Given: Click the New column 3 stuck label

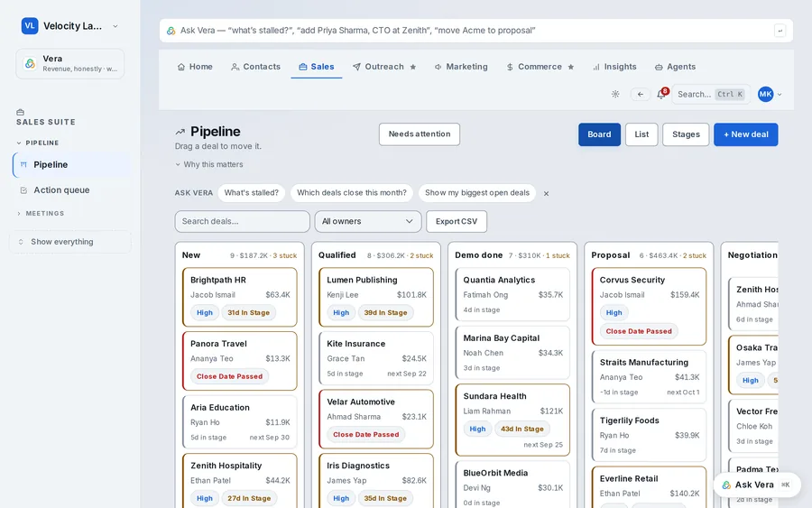Looking at the screenshot, I should click(x=285, y=256).
